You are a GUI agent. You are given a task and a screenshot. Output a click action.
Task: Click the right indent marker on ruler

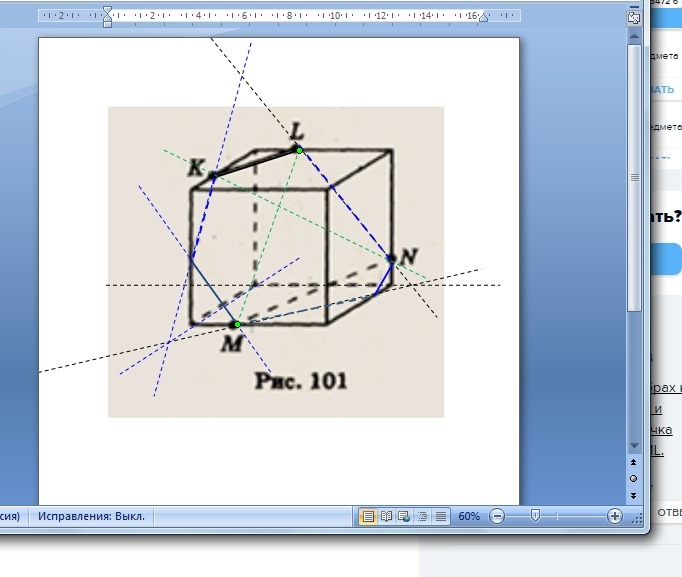pos(483,17)
